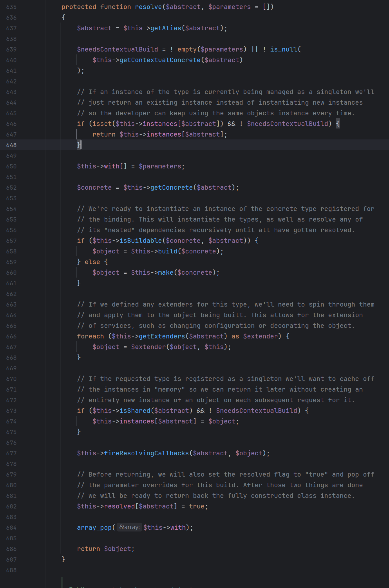Click the isShared method call
The image size is (389, 588).
click(x=135, y=411)
